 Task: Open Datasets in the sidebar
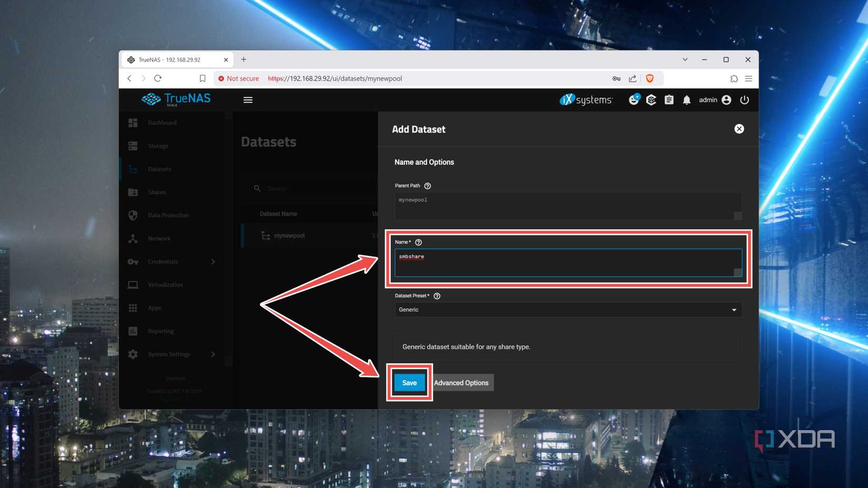159,169
